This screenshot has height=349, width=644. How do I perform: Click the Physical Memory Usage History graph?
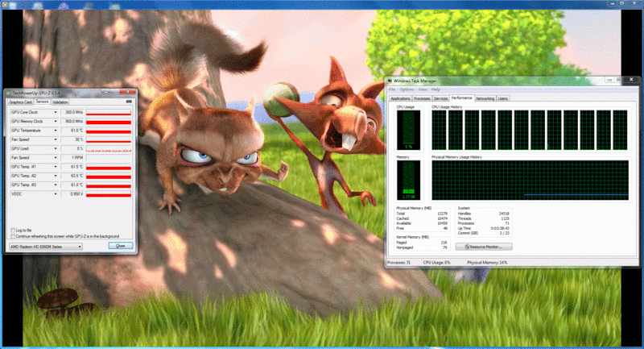(x=530, y=180)
